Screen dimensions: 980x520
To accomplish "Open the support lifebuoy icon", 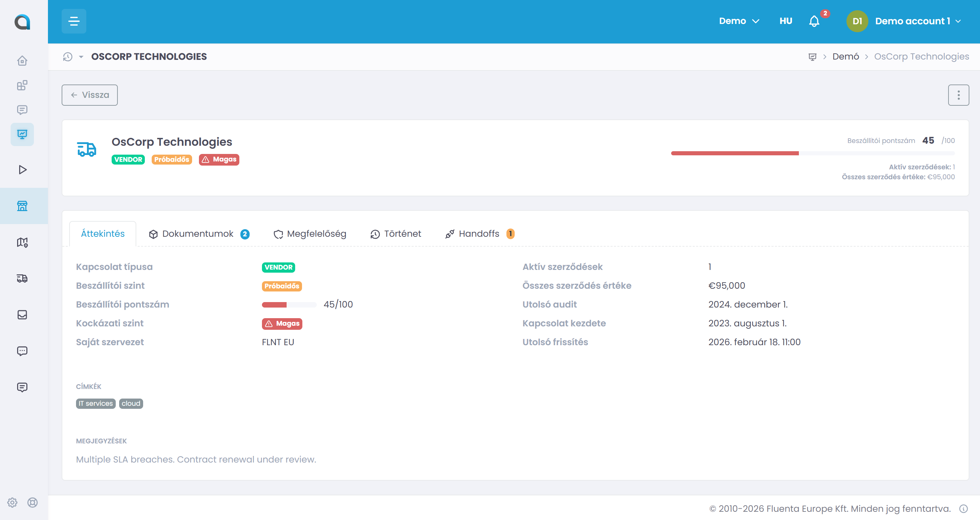I will (33, 503).
